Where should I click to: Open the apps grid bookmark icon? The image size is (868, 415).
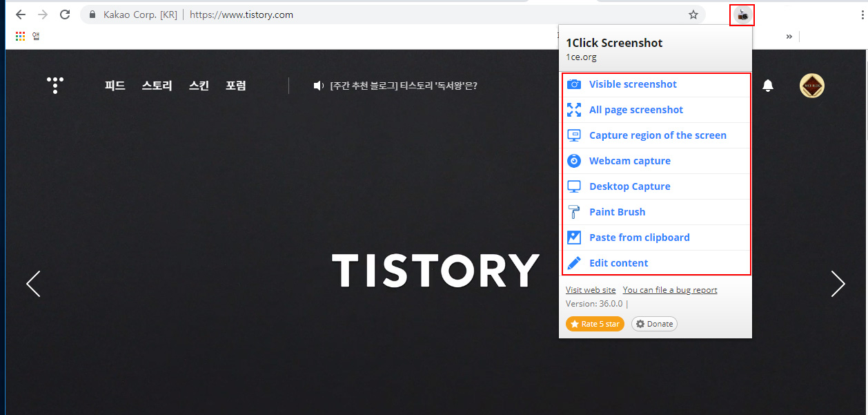[20, 36]
